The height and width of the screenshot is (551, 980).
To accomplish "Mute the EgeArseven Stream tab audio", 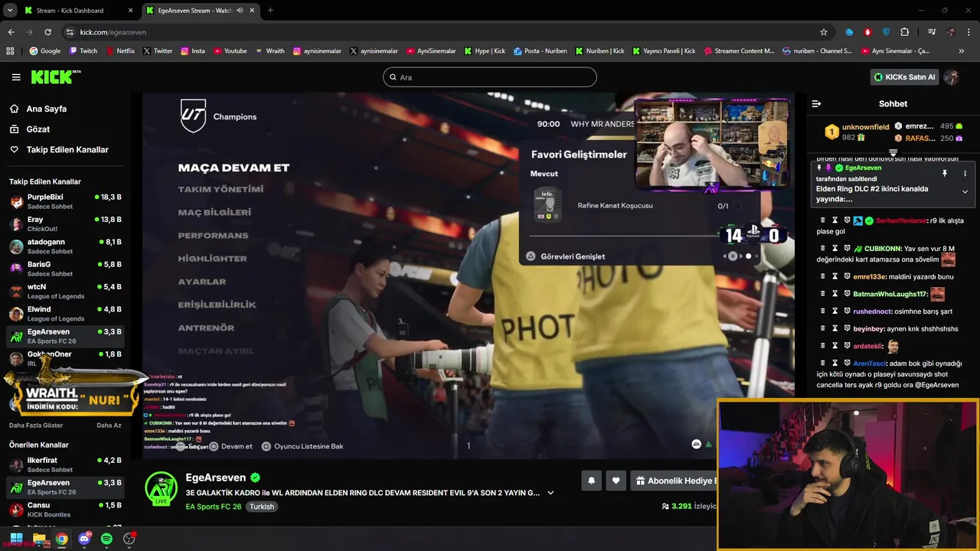I will pos(240,11).
